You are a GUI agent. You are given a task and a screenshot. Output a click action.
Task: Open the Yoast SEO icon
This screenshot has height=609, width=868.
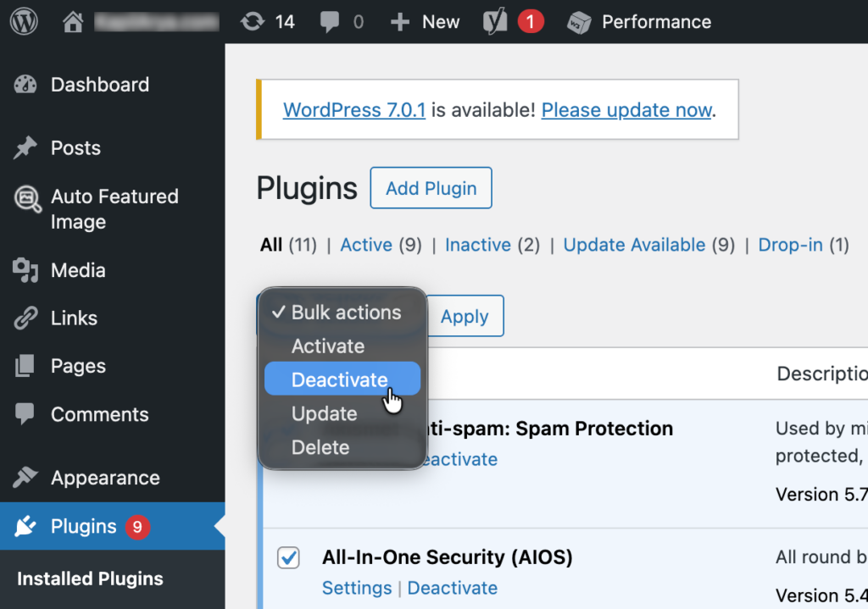coord(495,21)
